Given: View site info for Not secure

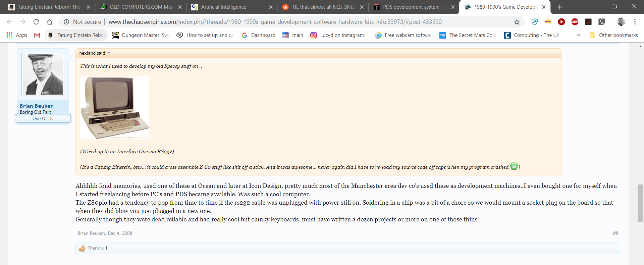Looking at the screenshot, I should 83,22.
